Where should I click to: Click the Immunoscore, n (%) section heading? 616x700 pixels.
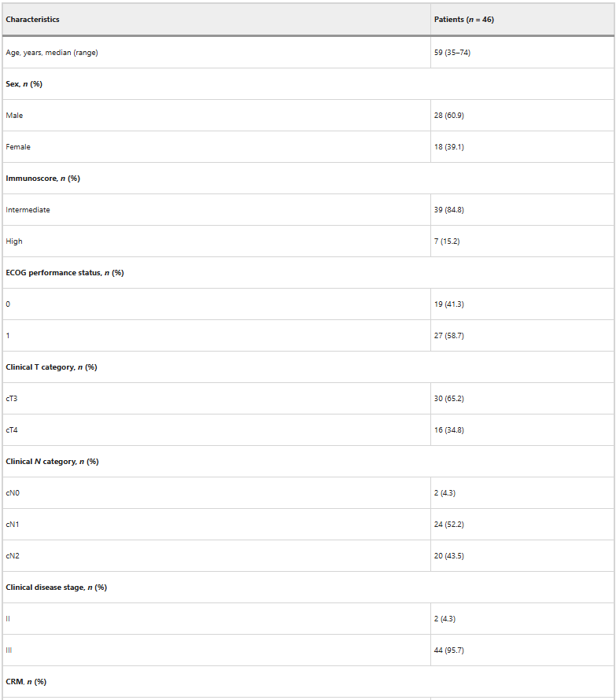coord(43,179)
